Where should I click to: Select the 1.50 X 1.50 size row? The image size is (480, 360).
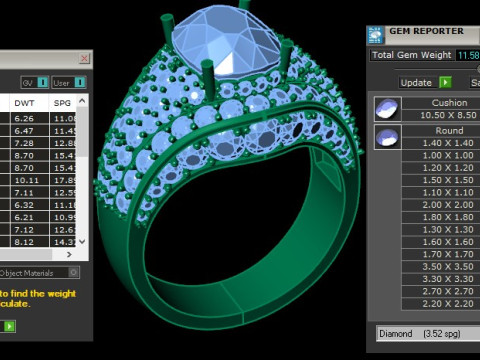click(x=441, y=180)
